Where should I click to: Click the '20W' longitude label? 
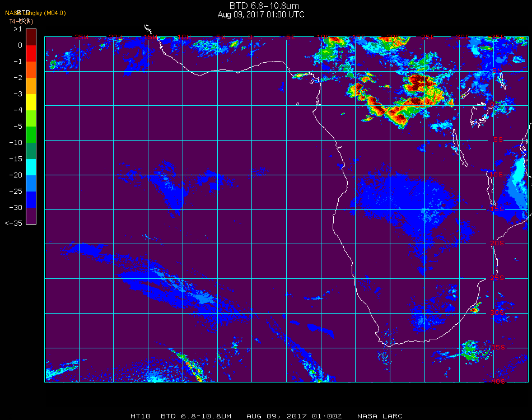click(116, 37)
